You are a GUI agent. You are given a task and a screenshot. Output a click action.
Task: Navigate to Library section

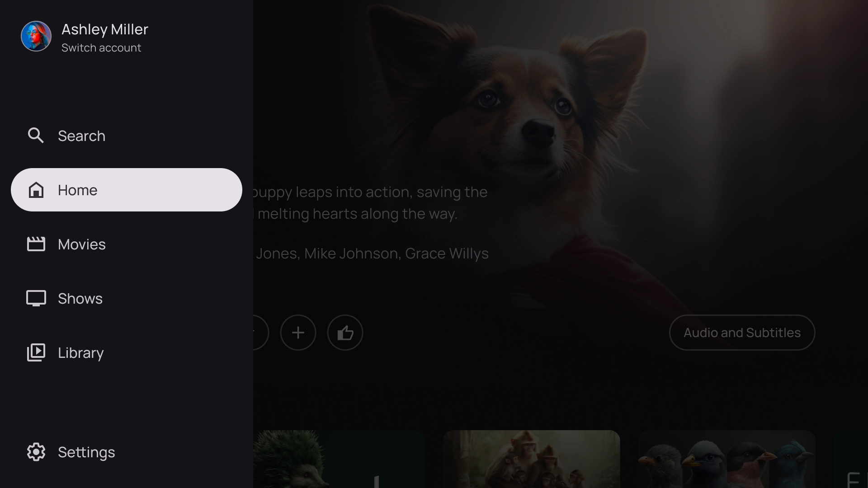click(x=80, y=352)
